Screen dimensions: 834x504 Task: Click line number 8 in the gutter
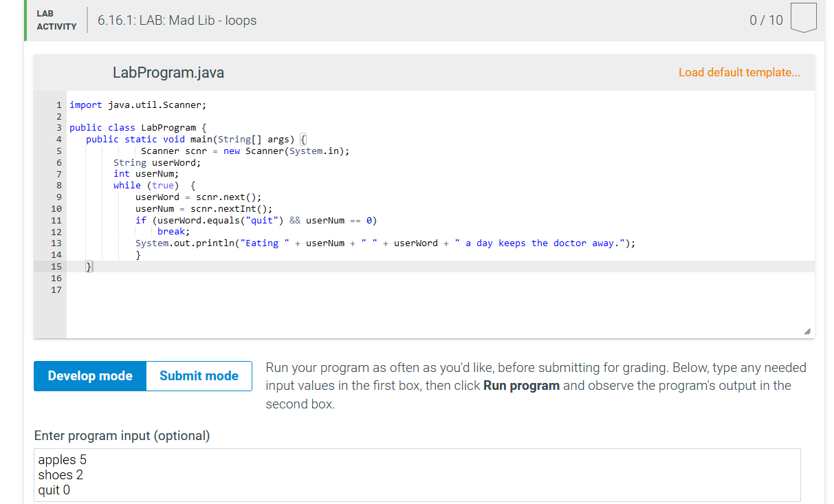click(x=58, y=185)
